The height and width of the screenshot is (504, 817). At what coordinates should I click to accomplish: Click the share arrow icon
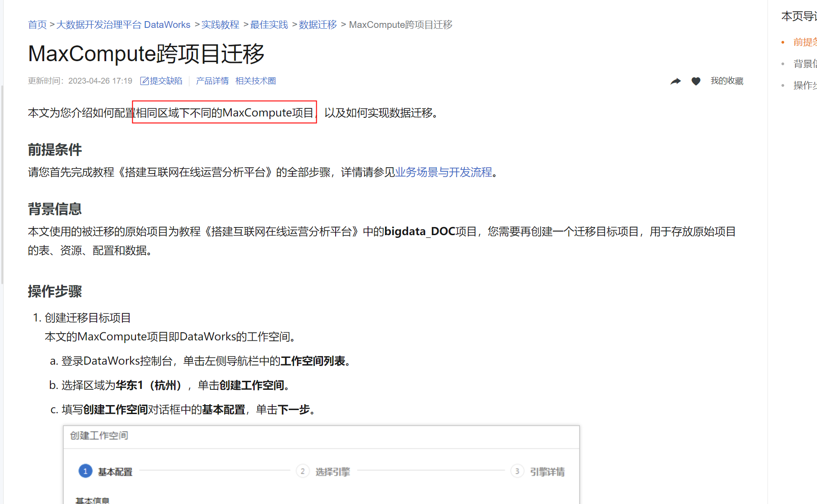(676, 81)
